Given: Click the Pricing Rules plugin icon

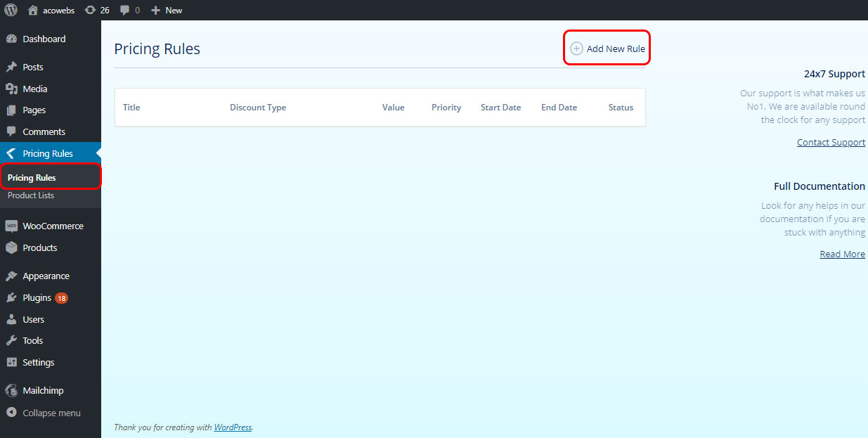Looking at the screenshot, I should pyautogui.click(x=11, y=153).
